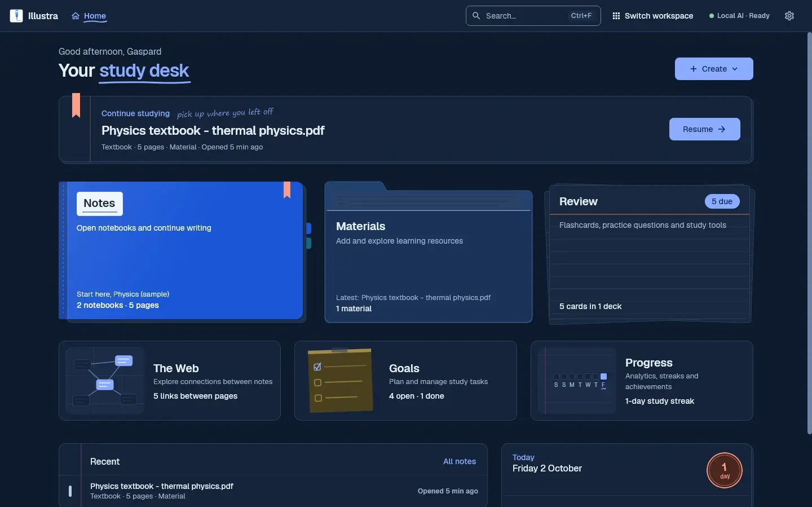Open The Web card title

pyautogui.click(x=176, y=368)
